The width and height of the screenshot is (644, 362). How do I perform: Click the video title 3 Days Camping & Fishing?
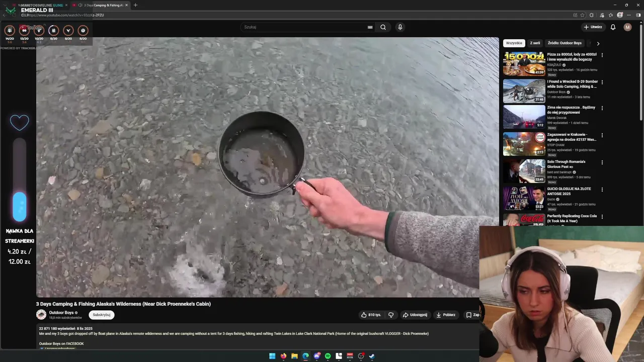(x=123, y=304)
